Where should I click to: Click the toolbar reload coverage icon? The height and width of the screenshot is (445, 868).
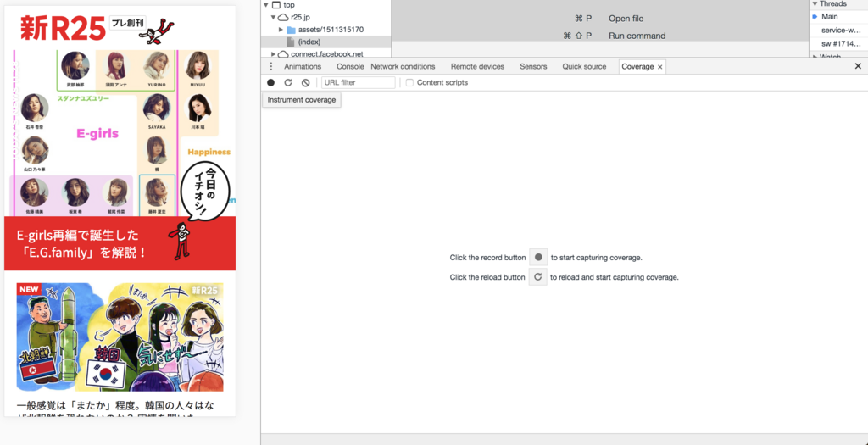pyautogui.click(x=288, y=82)
